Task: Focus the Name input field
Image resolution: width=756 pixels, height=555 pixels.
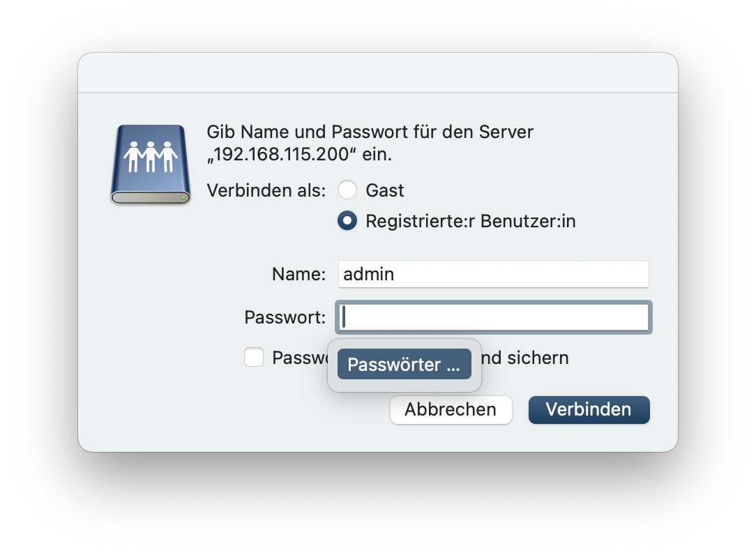Action: (493, 274)
